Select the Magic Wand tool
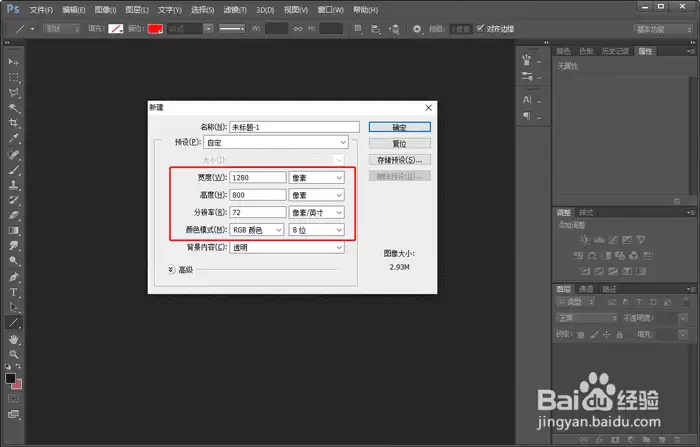This screenshot has width=700, height=447. click(x=13, y=108)
